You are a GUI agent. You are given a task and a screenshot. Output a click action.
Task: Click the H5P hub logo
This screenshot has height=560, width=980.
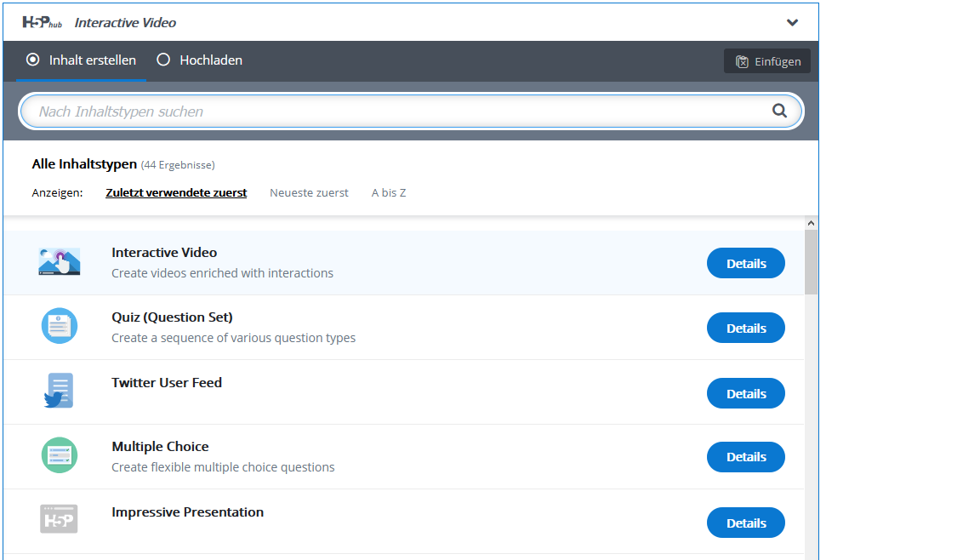click(42, 22)
